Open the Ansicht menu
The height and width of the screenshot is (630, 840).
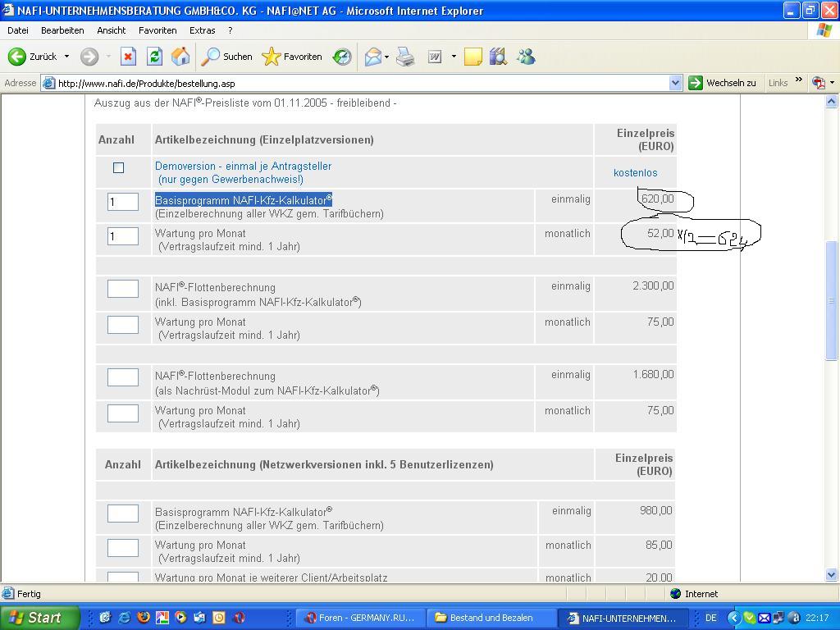click(x=112, y=30)
